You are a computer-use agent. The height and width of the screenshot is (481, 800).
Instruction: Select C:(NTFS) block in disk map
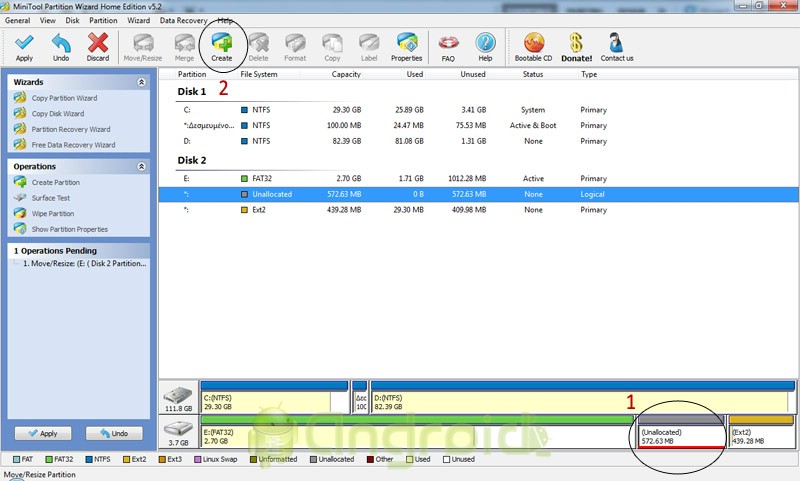pos(274,397)
